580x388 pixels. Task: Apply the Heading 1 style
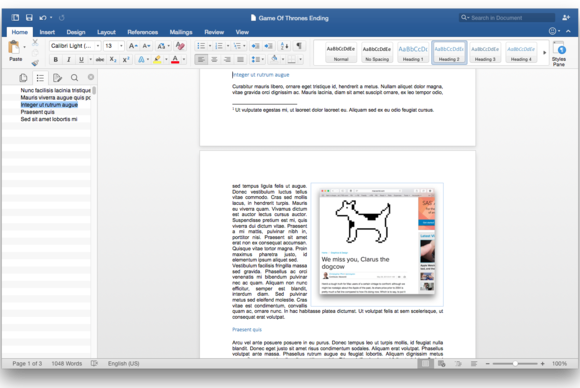[413, 53]
